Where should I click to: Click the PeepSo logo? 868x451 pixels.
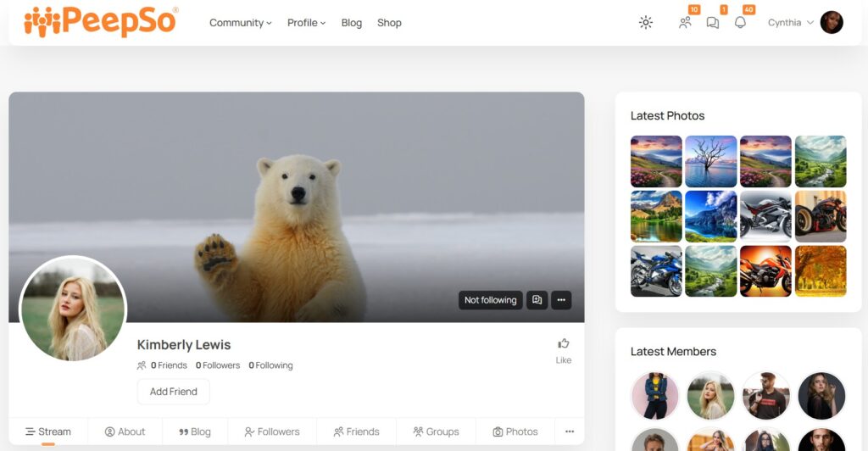pos(101,22)
